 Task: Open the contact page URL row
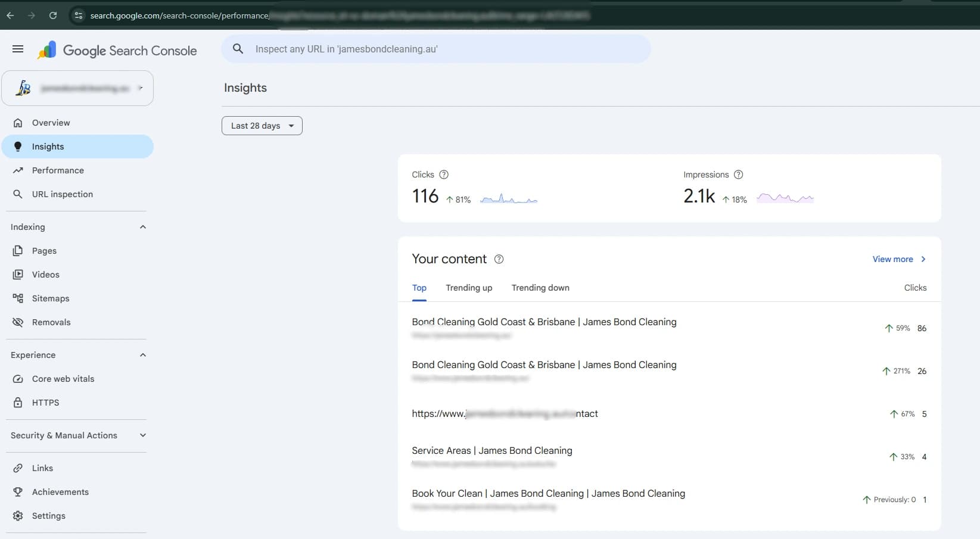[x=669, y=414]
